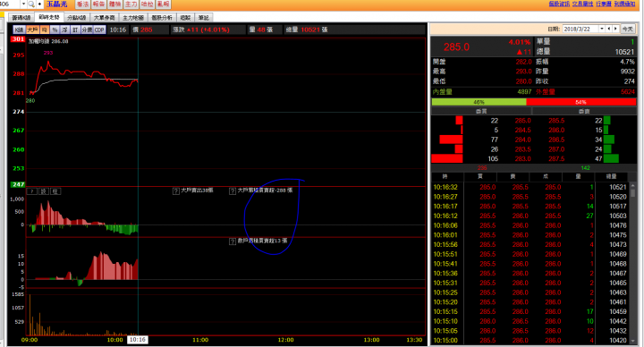Click the 10:15:00 trade row
The width and height of the screenshot is (644, 347).
(x=530, y=341)
